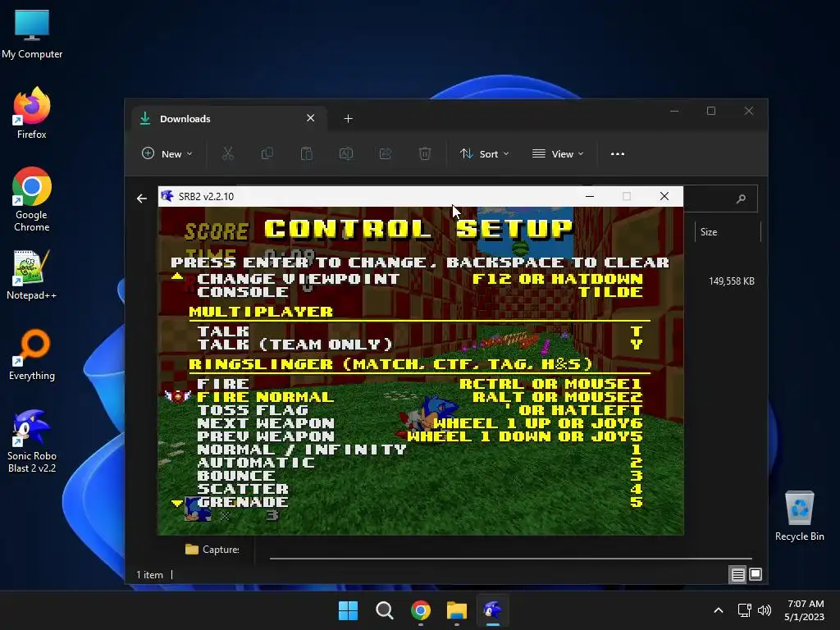Viewport: 840px width, 630px height.
Task: Click the SRB2 v2.2.10 window title icon
Action: tap(167, 196)
